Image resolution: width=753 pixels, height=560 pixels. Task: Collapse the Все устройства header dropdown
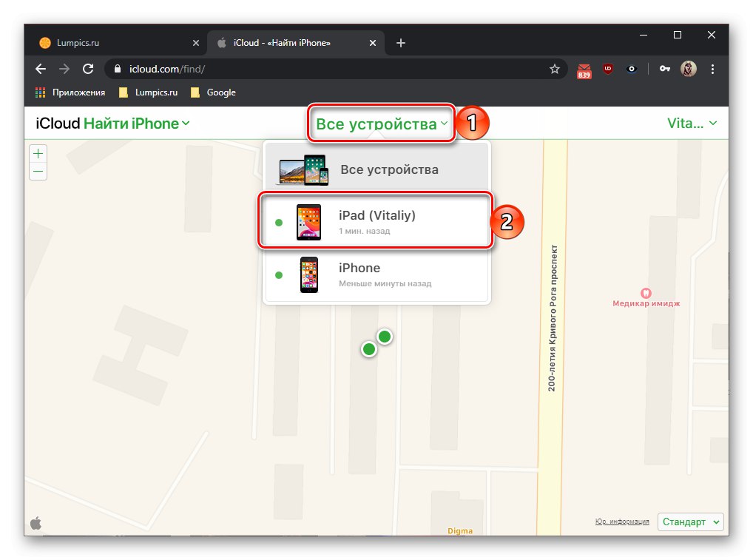pyautogui.click(x=382, y=124)
